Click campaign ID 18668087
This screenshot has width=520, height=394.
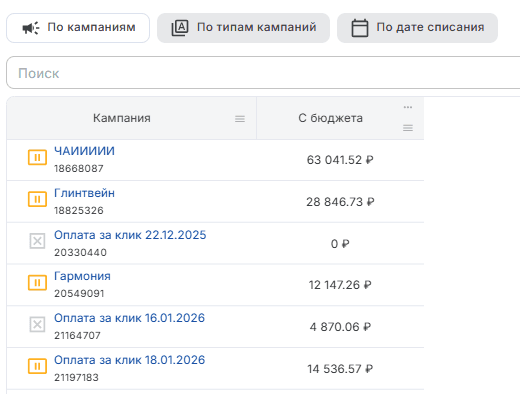coord(79,169)
